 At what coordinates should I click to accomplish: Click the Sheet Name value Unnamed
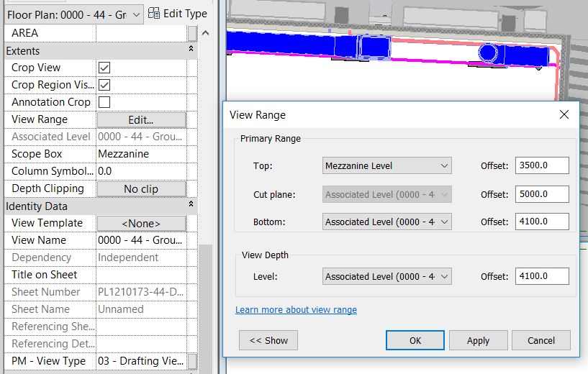[x=141, y=309]
